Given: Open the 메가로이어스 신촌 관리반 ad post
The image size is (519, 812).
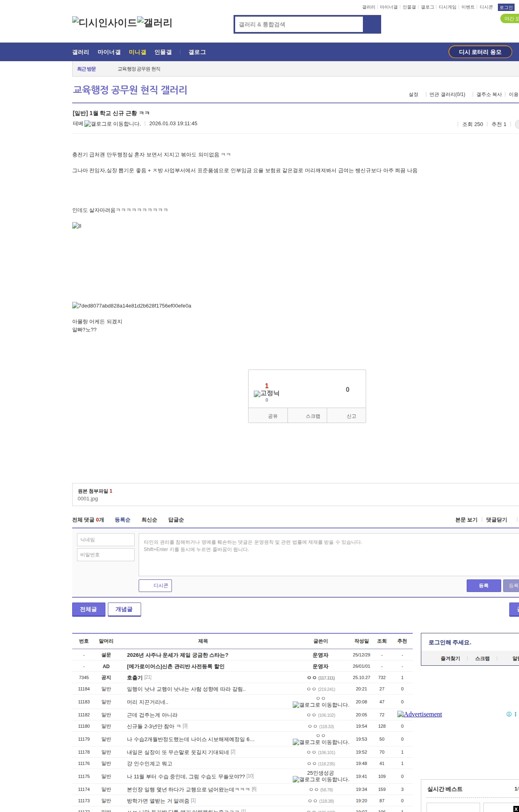Looking at the screenshot, I should pyautogui.click(x=176, y=666).
